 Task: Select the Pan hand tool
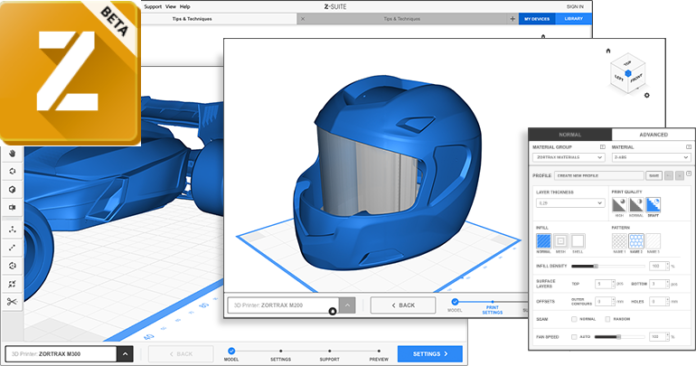click(x=12, y=153)
